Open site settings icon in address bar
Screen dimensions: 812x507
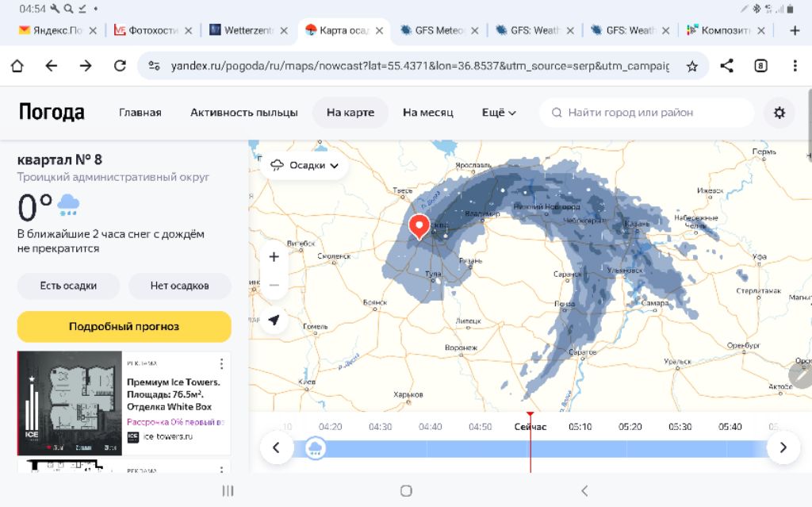(154, 66)
